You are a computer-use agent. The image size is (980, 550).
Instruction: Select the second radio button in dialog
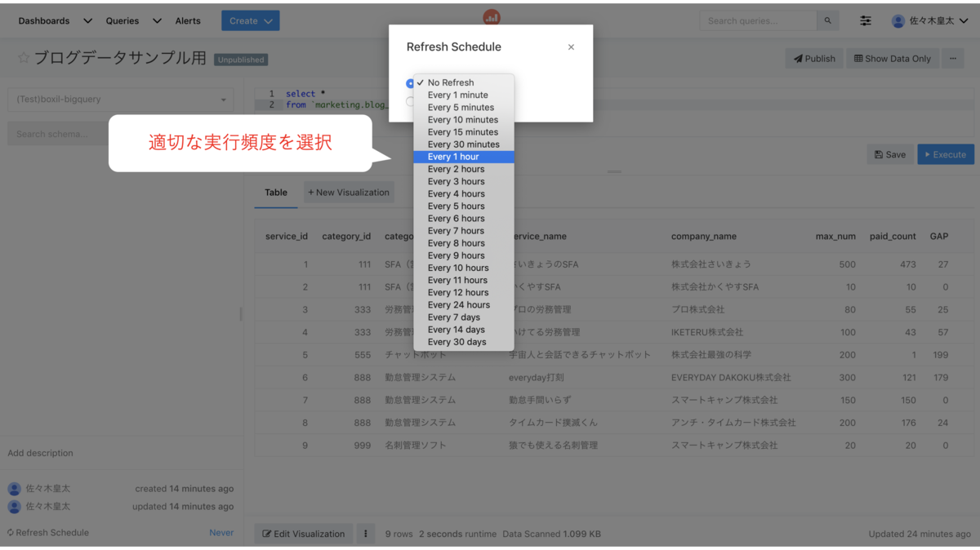(x=410, y=101)
